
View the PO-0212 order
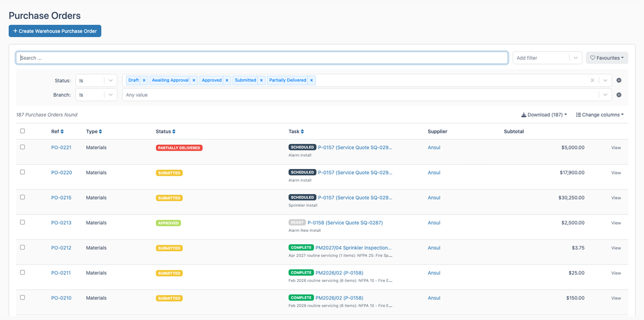click(x=616, y=248)
